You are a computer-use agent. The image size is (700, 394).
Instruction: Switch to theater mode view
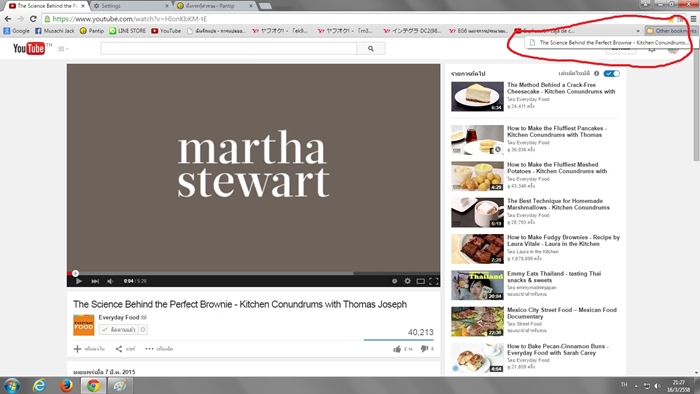tap(421, 281)
